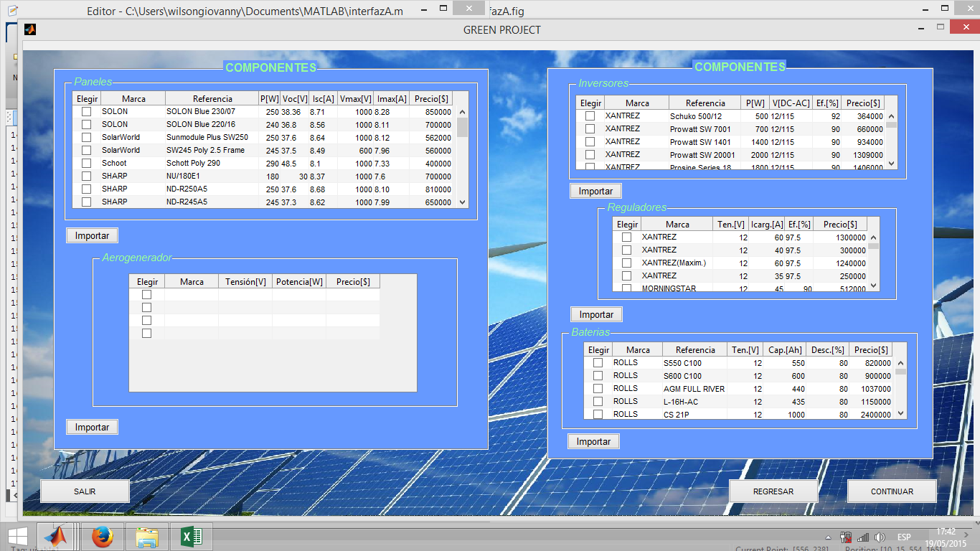
Task: Click the SALIR button
Action: (x=85, y=491)
